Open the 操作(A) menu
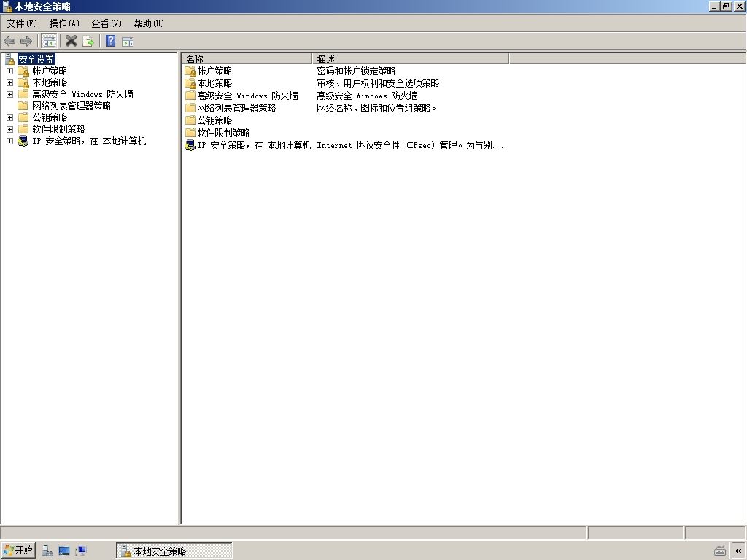This screenshot has width=747, height=560. [x=64, y=23]
